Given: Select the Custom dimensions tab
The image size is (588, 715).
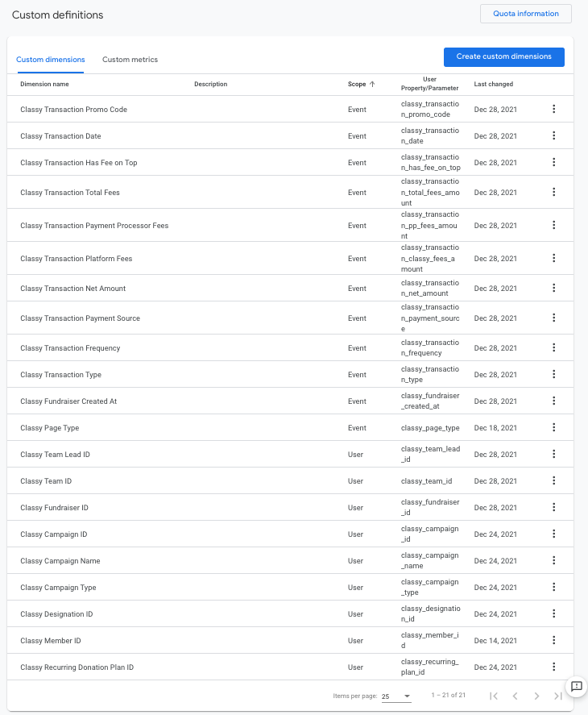Looking at the screenshot, I should (x=51, y=60).
